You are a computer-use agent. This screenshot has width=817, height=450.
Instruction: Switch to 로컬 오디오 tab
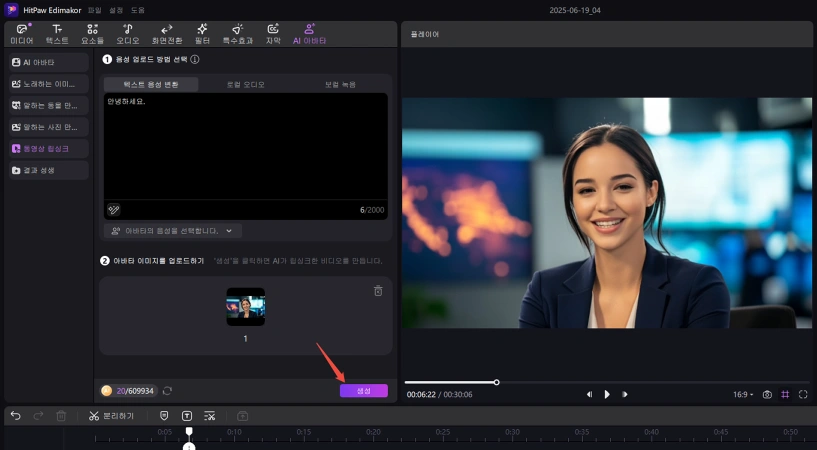[245, 84]
